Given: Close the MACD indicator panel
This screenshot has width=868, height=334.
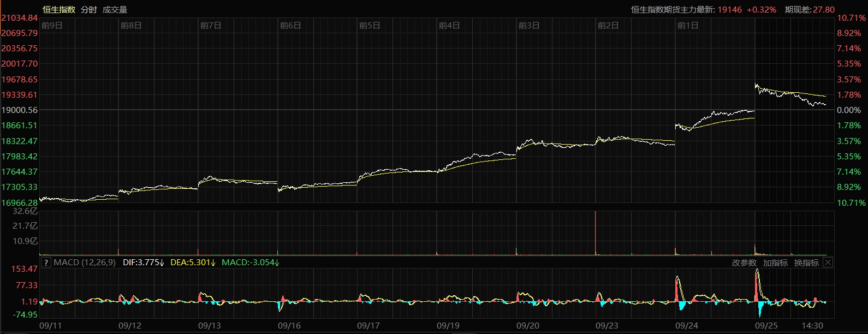Looking at the screenshot, I should tap(828, 263).
